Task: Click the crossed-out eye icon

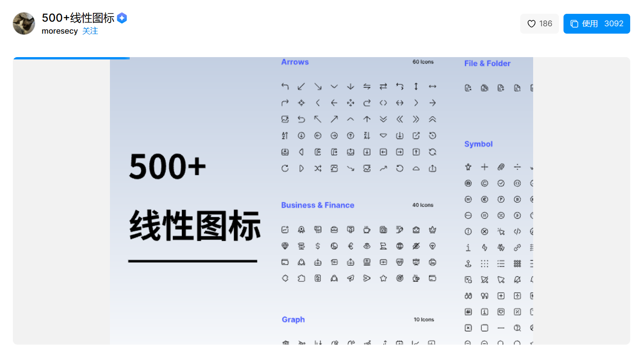Action: coord(416,246)
